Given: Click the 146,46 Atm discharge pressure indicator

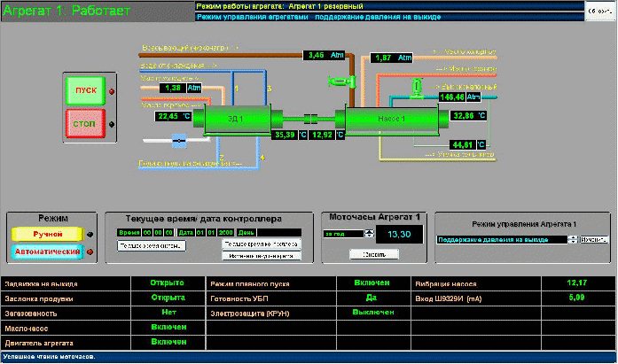Looking at the screenshot, I should (459, 97).
